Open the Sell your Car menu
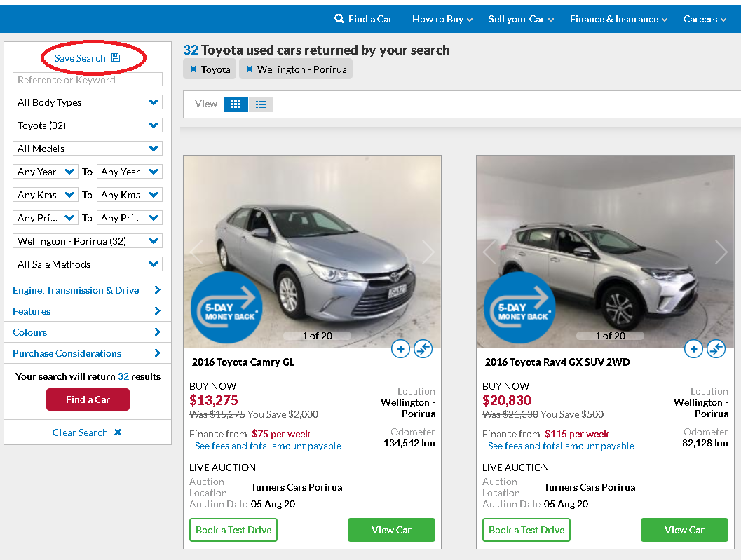This screenshot has height=560, width=741. [521, 19]
